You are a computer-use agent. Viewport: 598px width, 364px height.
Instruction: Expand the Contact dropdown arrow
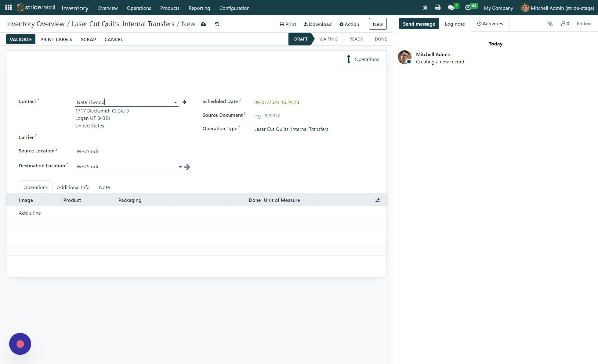[x=176, y=102]
